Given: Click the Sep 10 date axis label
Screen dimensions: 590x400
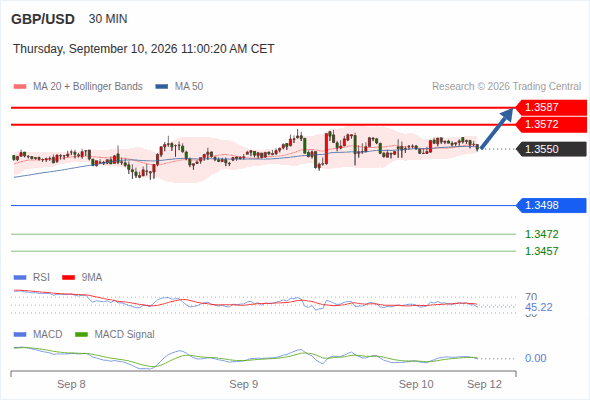Looking at the screenshot, I should pos(416,385).
